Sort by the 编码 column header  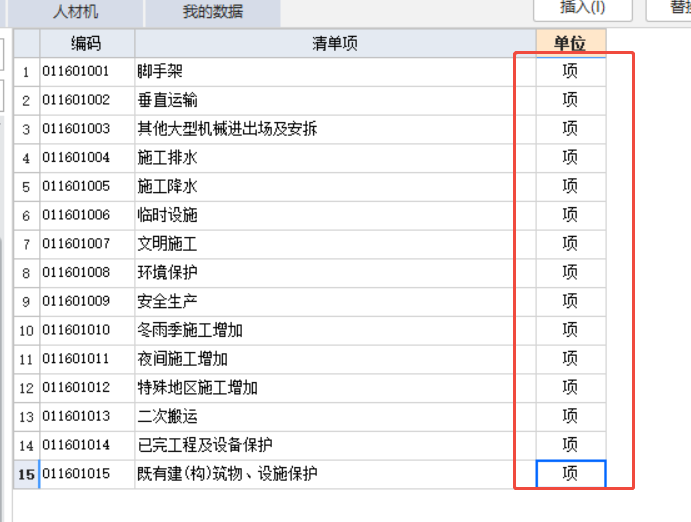[x=87, y=43]
